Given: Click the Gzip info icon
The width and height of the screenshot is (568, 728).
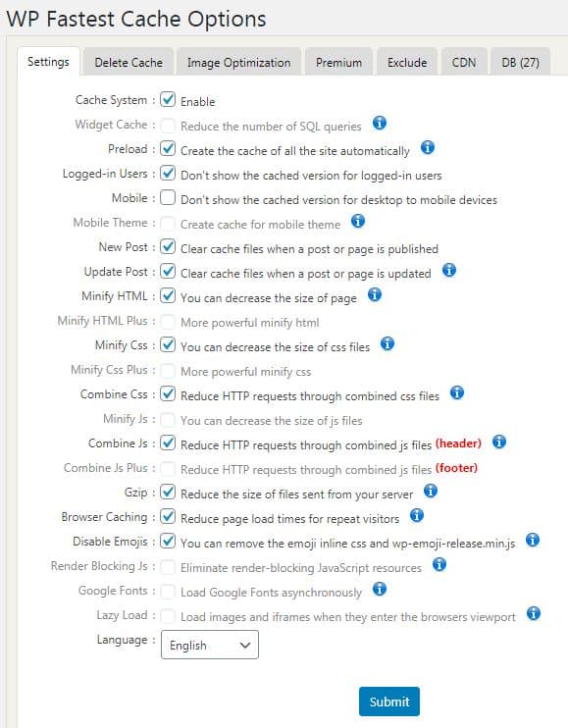Looking at the screenshot, I should point(431,491).
